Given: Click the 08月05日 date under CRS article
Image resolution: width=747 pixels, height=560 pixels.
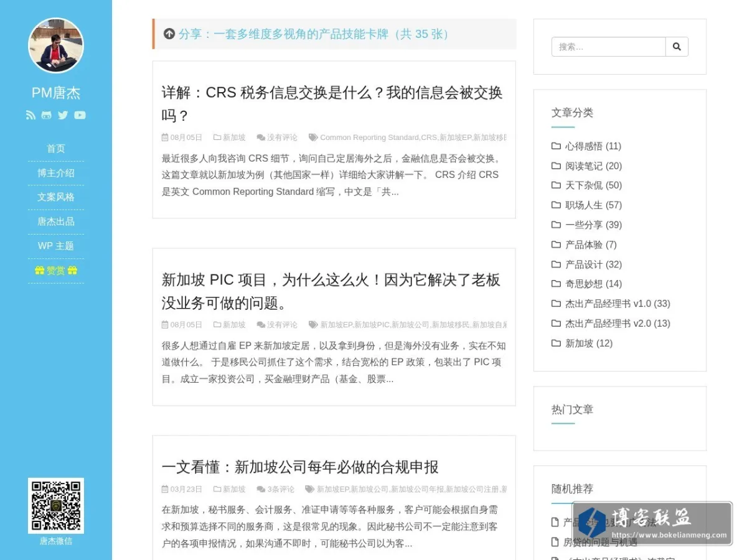Looking at the screenshot, I should 186,138.
